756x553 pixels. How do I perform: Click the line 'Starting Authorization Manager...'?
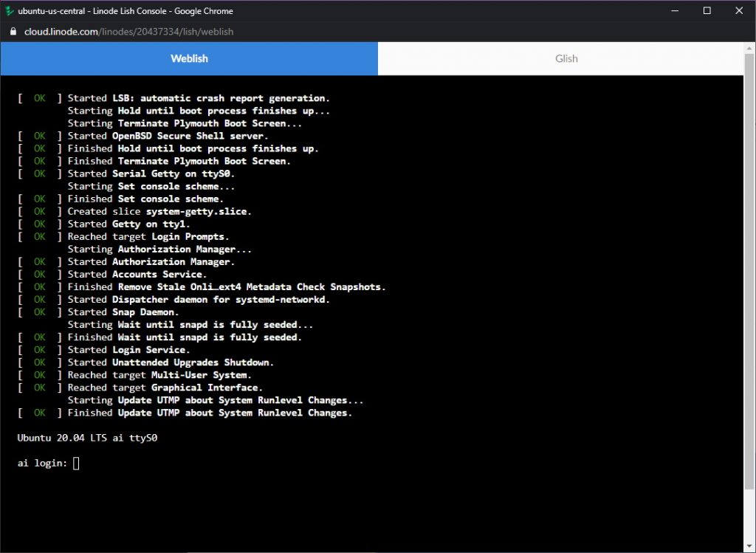pyautogui.click(x=159, y=250)
